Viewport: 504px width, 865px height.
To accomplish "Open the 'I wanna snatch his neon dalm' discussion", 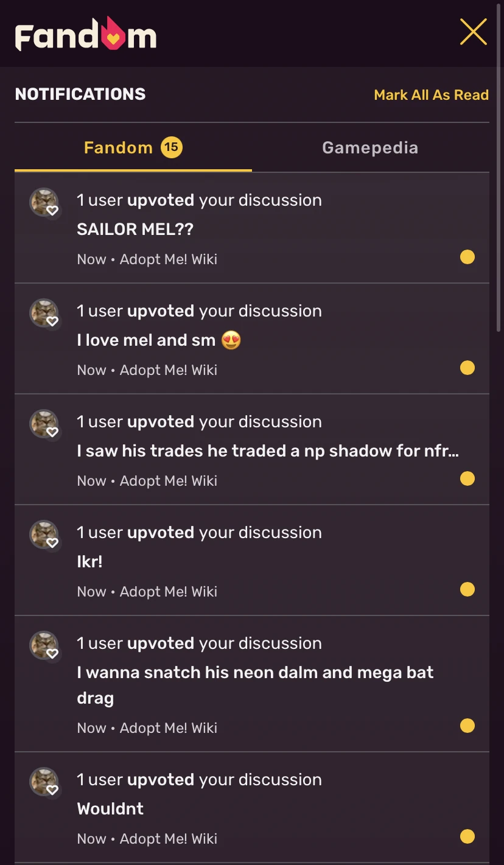I will pyautogui.click(x=255, y=673).
